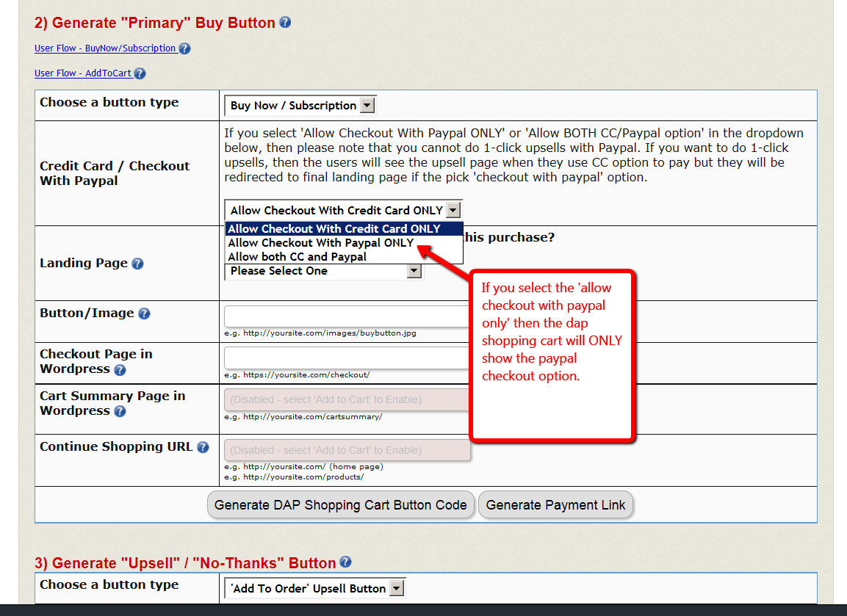Click help icon beside Generate Upsell/No-Thanks heading

pos(345,562)
